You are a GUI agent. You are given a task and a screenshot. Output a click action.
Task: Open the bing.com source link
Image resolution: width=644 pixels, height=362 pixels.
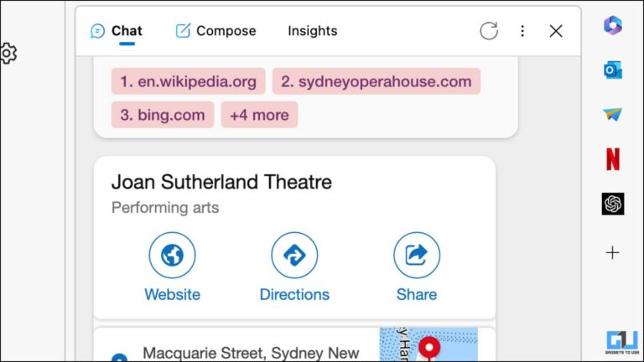pos(162,115)
